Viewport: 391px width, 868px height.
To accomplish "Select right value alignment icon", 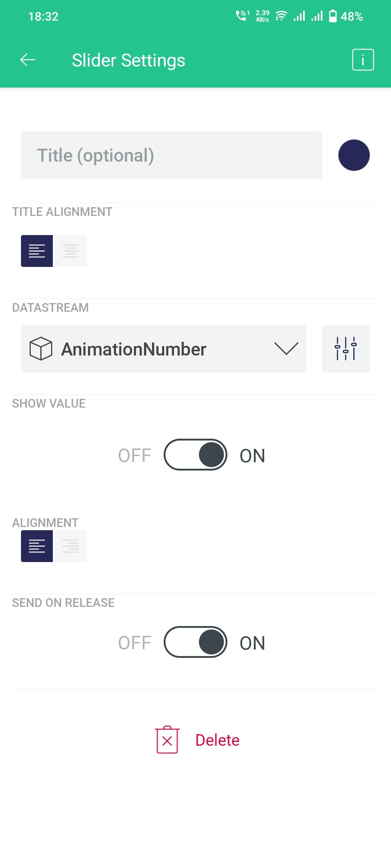I will [x=70, y=546].
